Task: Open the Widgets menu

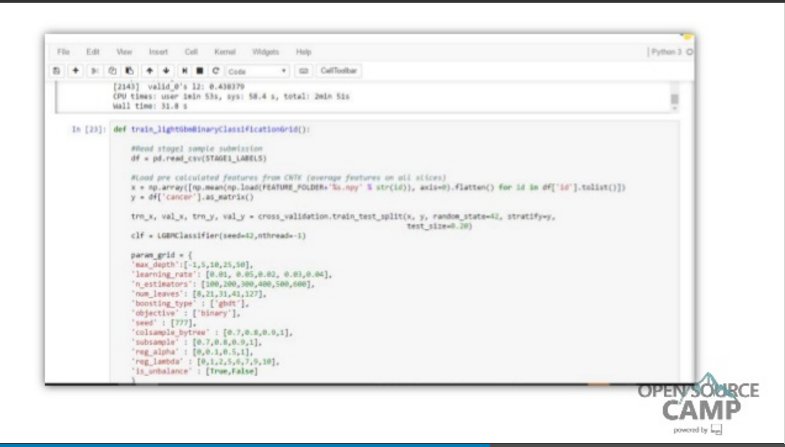Action: (265, 52)
